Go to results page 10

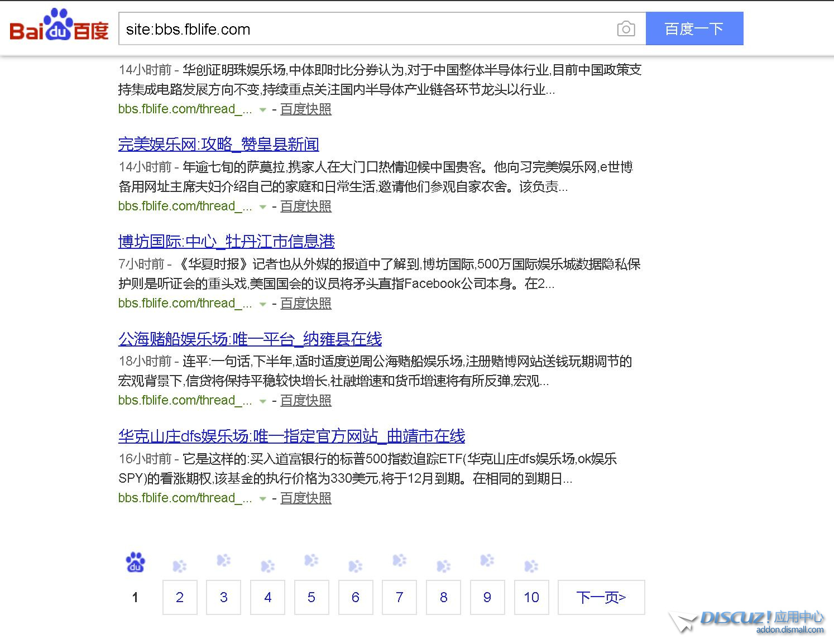pos(531,597)
